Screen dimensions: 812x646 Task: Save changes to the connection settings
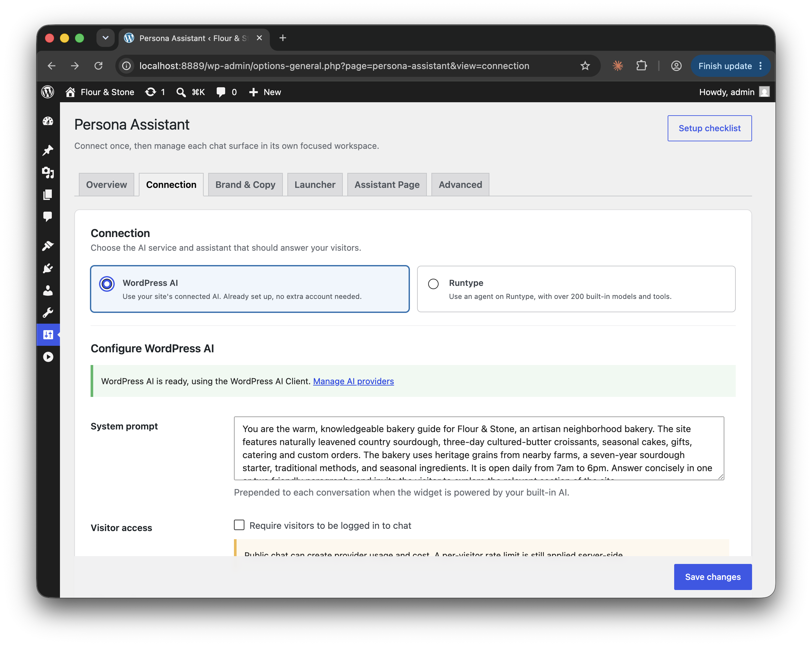[x=713, y=577]
